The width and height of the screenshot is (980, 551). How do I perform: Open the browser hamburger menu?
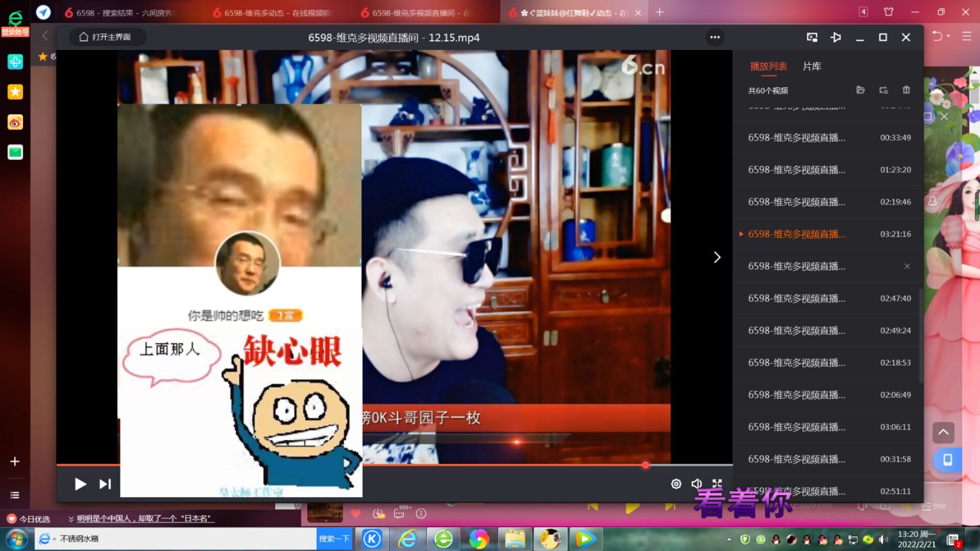coord(967,36)
